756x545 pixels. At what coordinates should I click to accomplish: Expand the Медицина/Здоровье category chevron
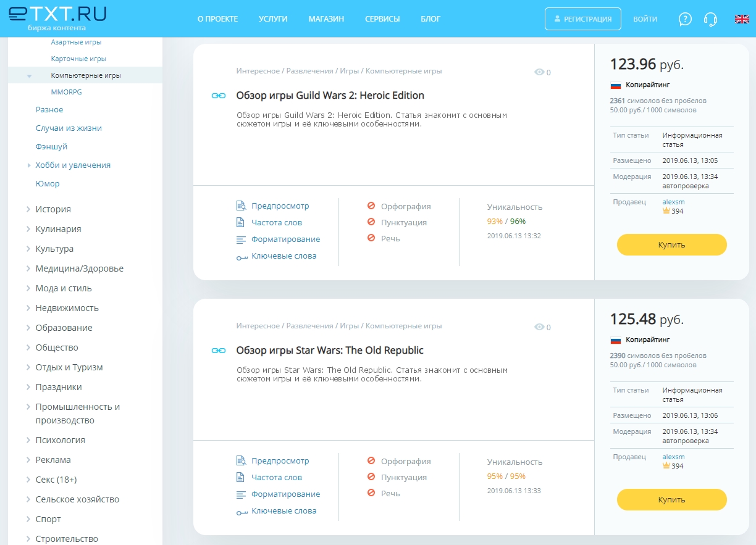pos(28,268)
